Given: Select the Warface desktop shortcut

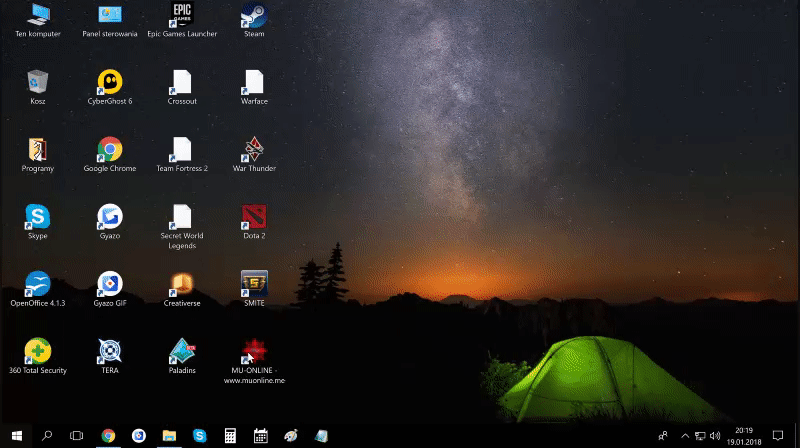Looking at the screenshot, I should [x=254, y=87].
